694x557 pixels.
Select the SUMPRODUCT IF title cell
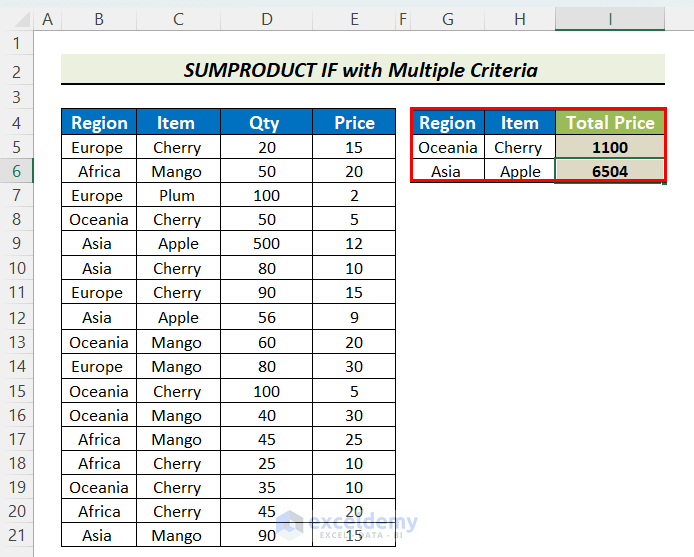(362, 70)
